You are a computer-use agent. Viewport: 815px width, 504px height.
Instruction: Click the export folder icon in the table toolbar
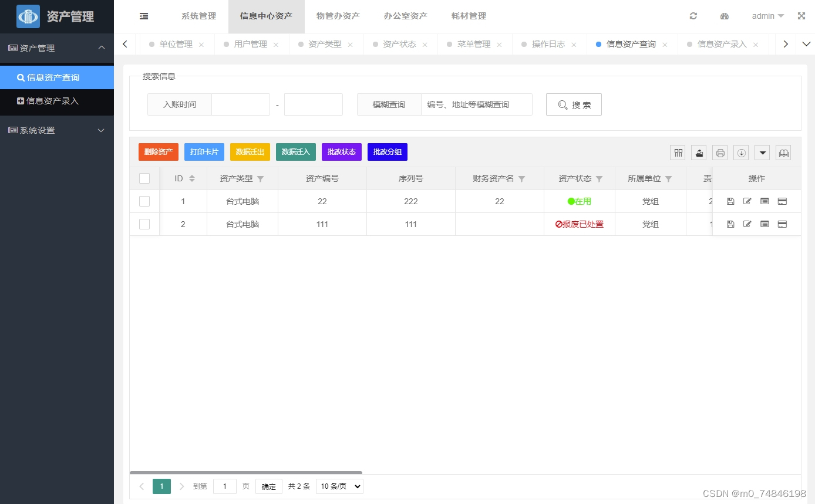click(x=699, y=153)
